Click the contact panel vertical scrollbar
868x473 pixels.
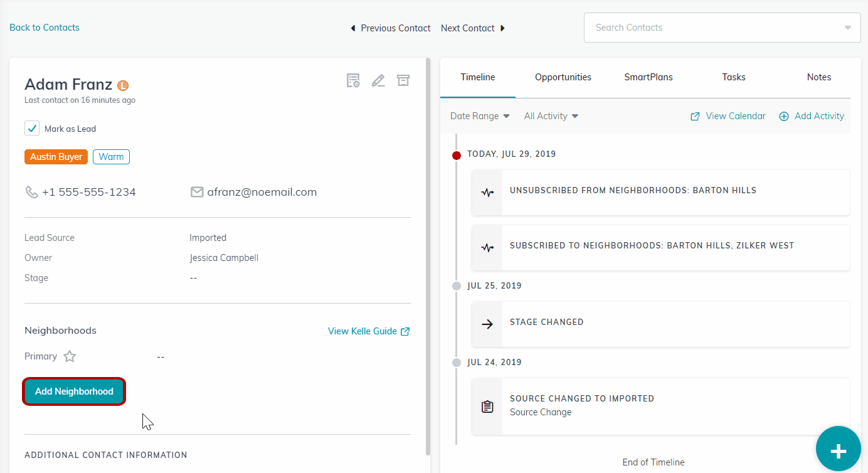tap(428, 257)
